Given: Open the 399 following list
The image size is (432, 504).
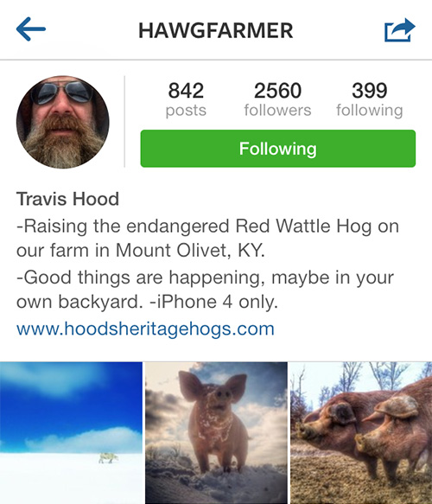Looking at the screenshot, I should point(370,99).
